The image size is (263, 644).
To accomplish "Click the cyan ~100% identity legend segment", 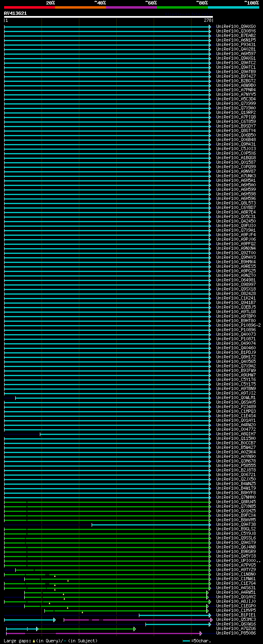I will point(233,7).
